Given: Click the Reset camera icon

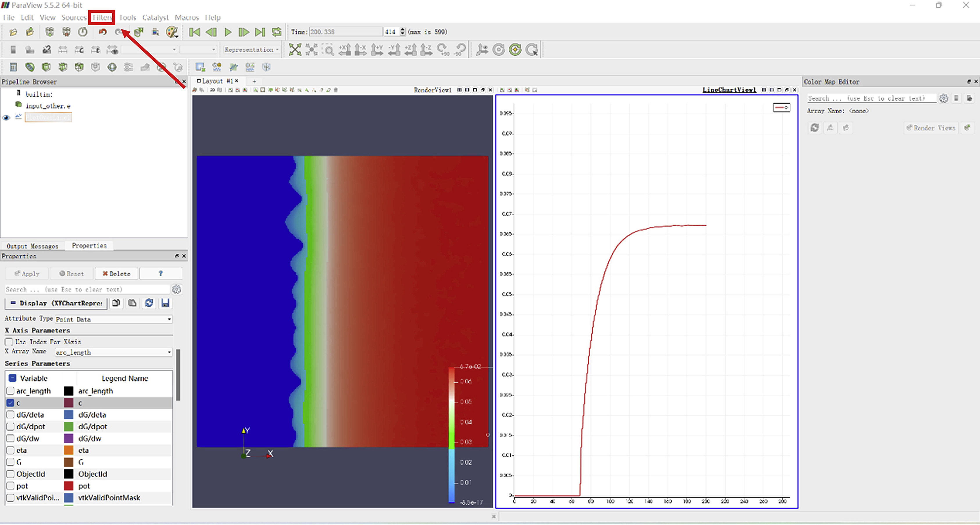Looking at the screenshot, I should point(294,50).
